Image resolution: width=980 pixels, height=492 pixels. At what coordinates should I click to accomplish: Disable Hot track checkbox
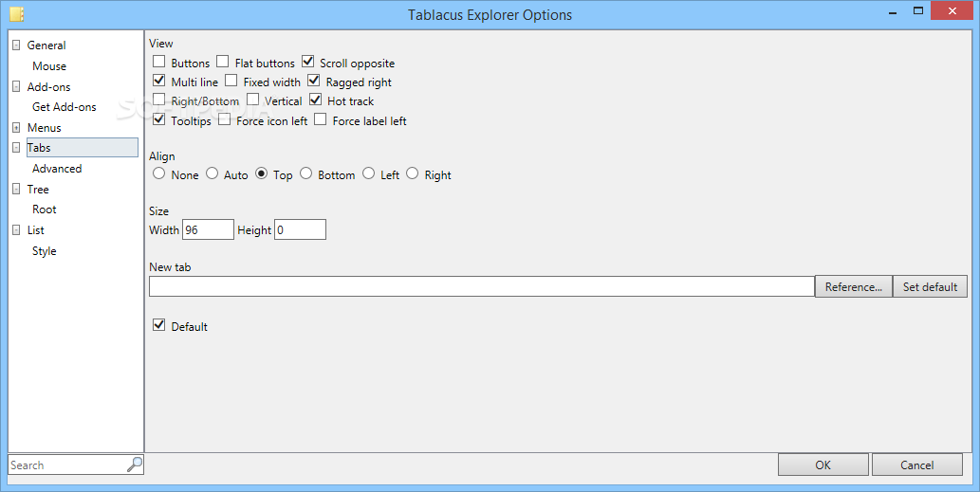pyautogui.click(x=315, y=100)
